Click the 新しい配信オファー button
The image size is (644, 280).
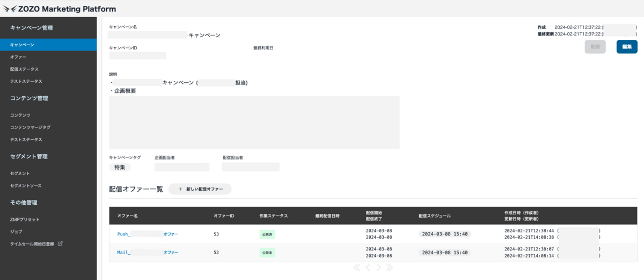pyautogui.click(x=200, y=189)
